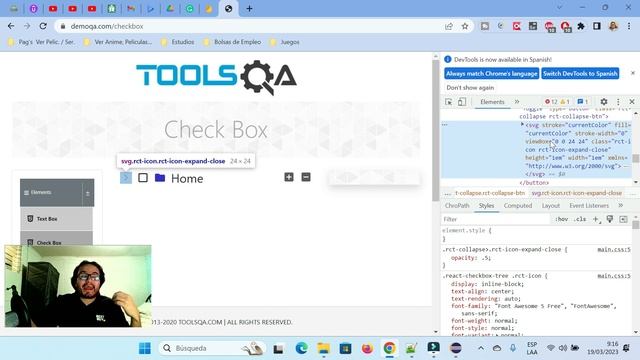Check the Home checkbox
Screen dimensions: 640x360
point(143,178)
